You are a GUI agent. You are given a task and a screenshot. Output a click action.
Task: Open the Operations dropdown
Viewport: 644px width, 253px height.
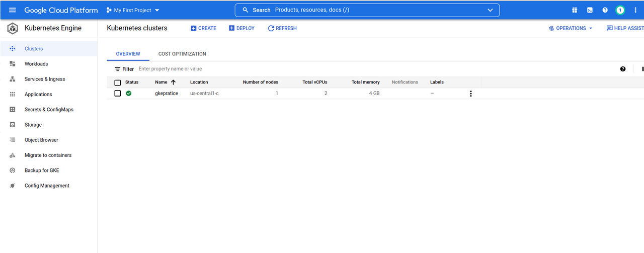coord(571,28)
